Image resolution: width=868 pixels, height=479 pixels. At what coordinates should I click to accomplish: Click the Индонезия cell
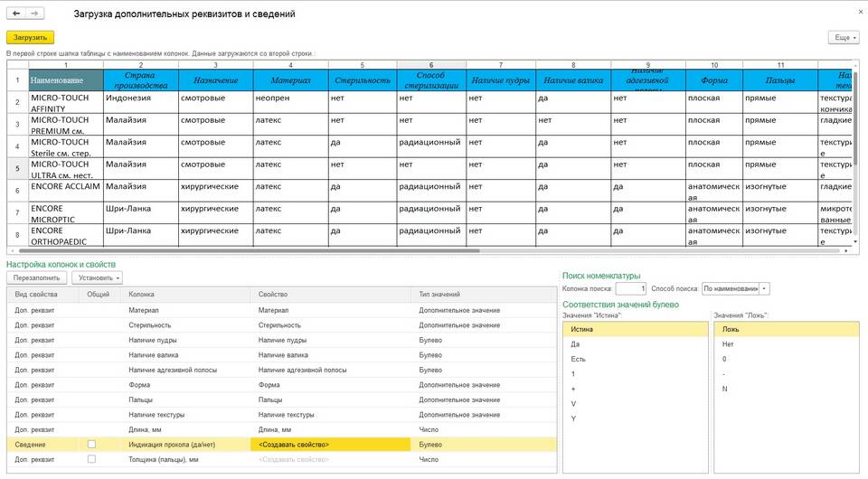coord(141,102)
